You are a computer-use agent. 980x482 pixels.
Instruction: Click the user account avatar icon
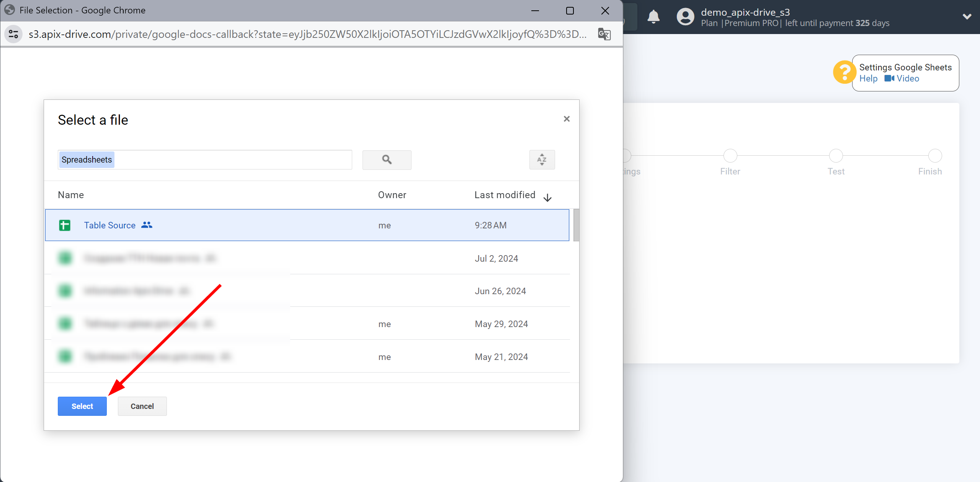coord(685,17)
